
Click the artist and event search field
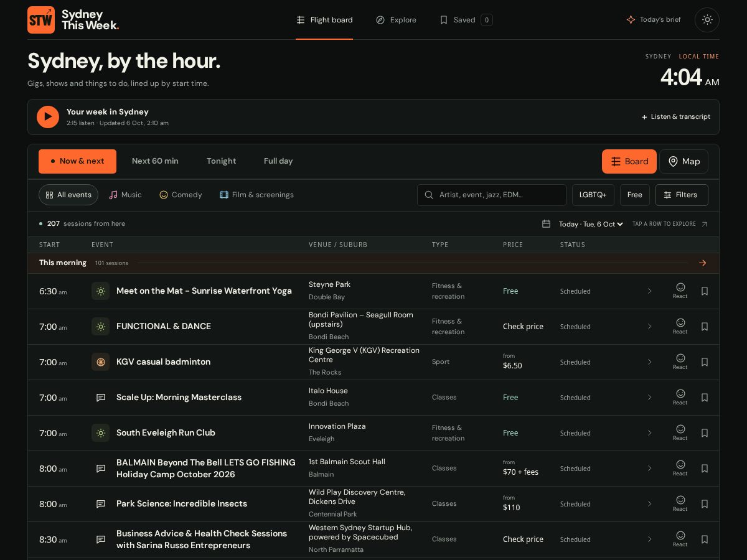tap(492, 195)
